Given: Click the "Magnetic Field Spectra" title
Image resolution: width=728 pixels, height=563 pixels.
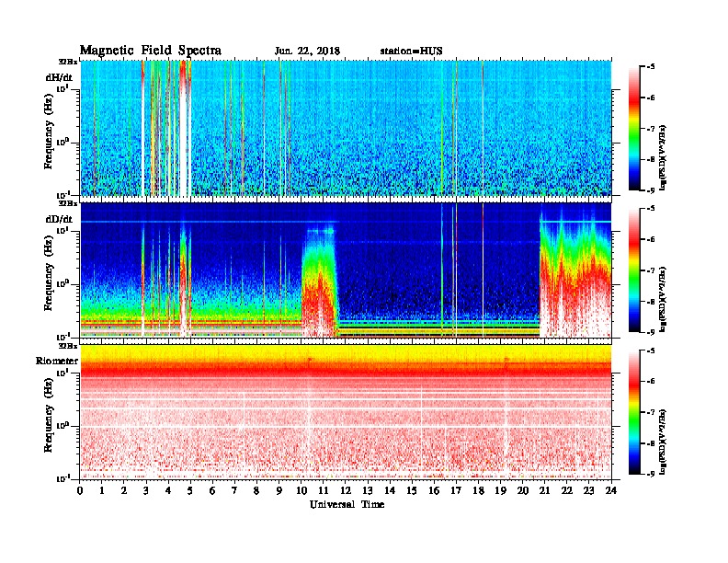Looking at the screenshot, I should tap(151, 51).
